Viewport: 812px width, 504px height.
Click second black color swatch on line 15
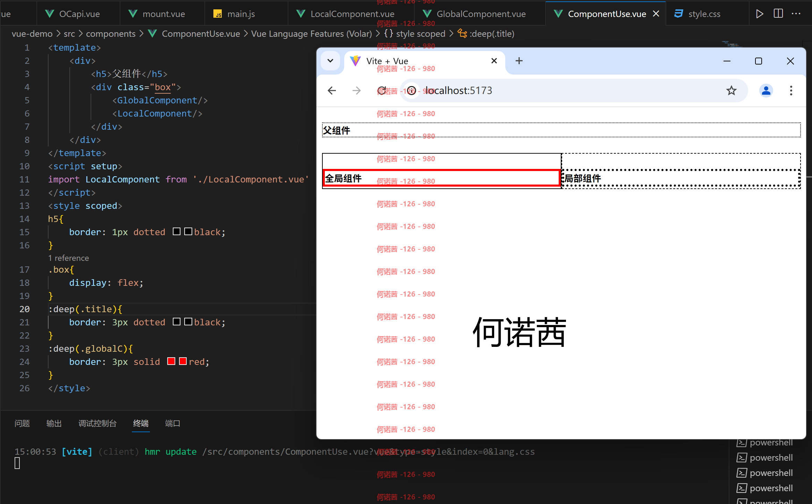pos(188,231)
